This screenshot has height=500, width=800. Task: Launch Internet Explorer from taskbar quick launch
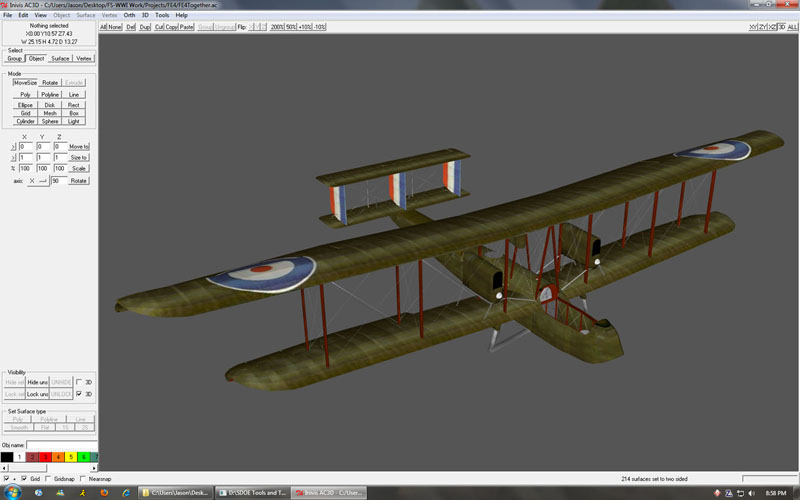coord(126,493)
